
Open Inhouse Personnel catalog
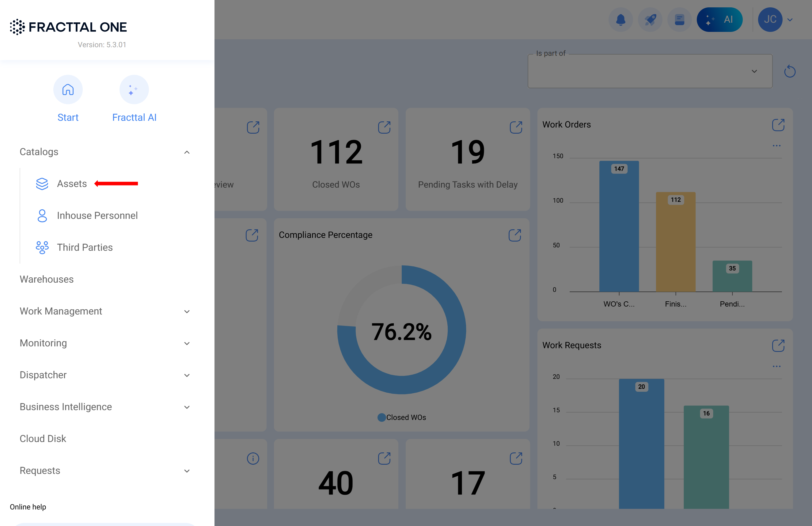coord(97,215)
